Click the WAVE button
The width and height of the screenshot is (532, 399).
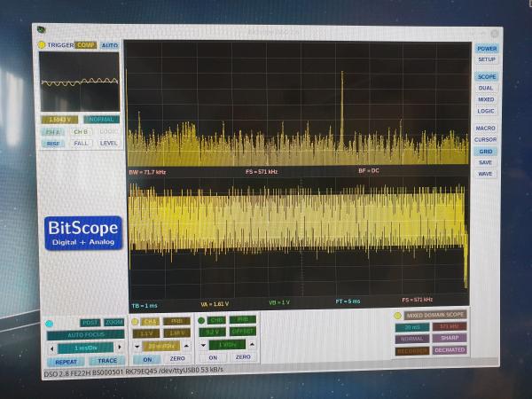(x=485, y=174)
